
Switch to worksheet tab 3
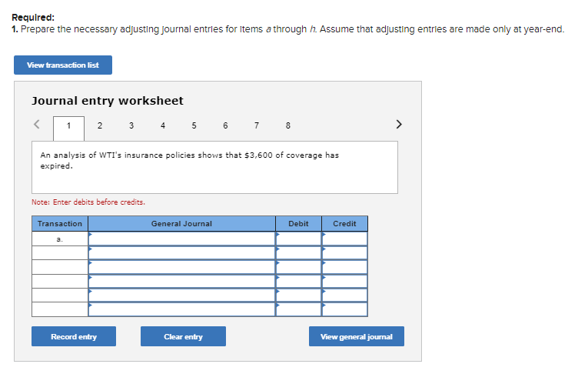coord(131,125)
